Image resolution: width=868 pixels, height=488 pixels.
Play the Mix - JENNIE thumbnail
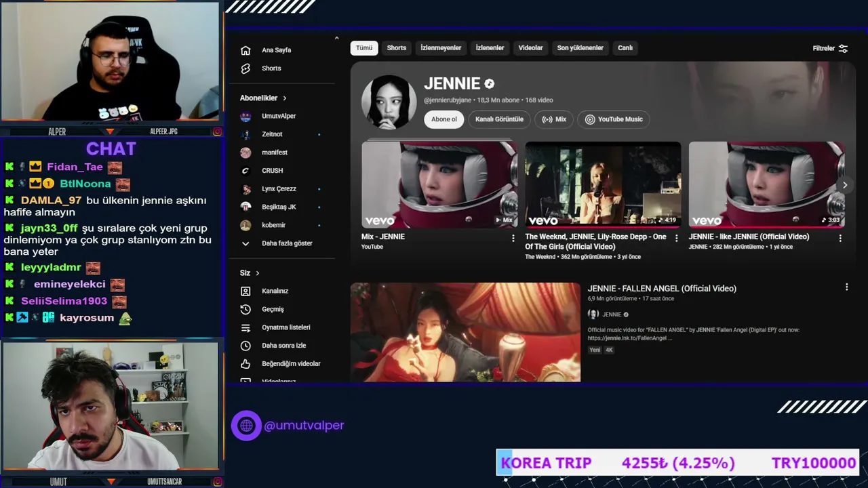coord(439,184)
